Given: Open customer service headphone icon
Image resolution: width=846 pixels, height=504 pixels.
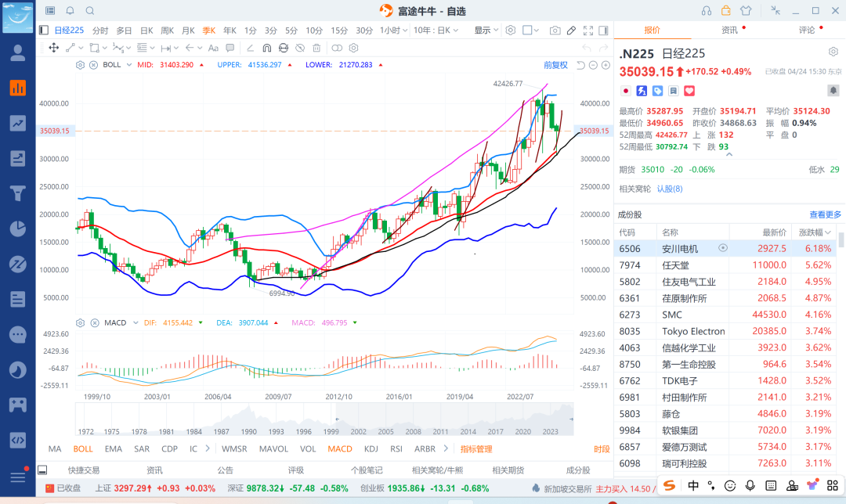Looking at the screenshot, I should (x=707, y=11).
